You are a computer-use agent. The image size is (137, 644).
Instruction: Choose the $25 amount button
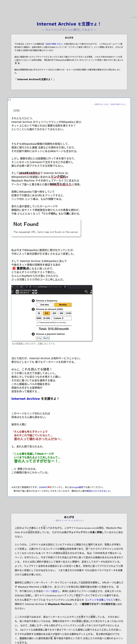tap(54, 313)
